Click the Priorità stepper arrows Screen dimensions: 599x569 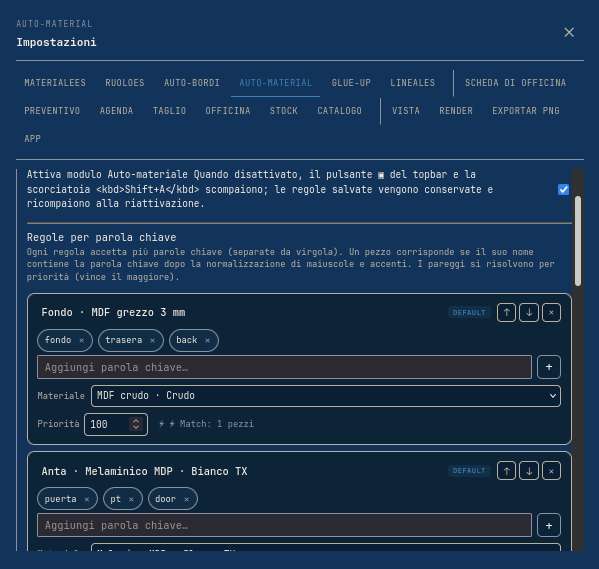tap(136, 424)
